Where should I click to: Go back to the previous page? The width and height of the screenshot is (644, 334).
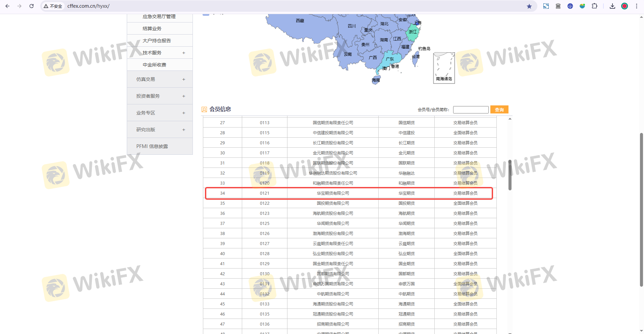click(7, 6)
